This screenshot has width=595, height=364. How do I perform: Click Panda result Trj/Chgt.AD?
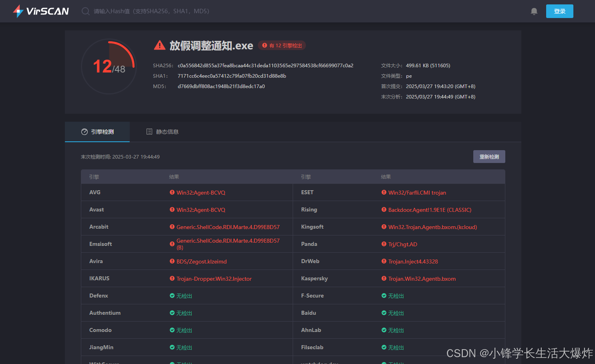pyautogui.click(x=403, y=244)
